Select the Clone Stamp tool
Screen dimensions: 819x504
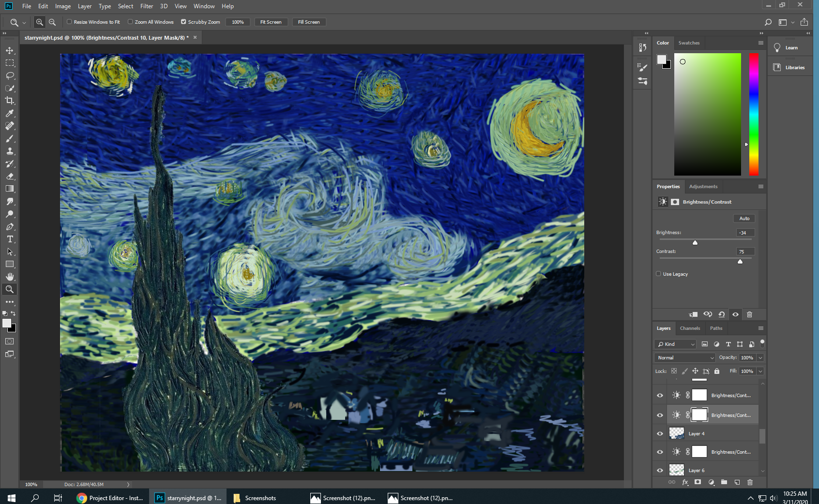[x=10, y=151]
